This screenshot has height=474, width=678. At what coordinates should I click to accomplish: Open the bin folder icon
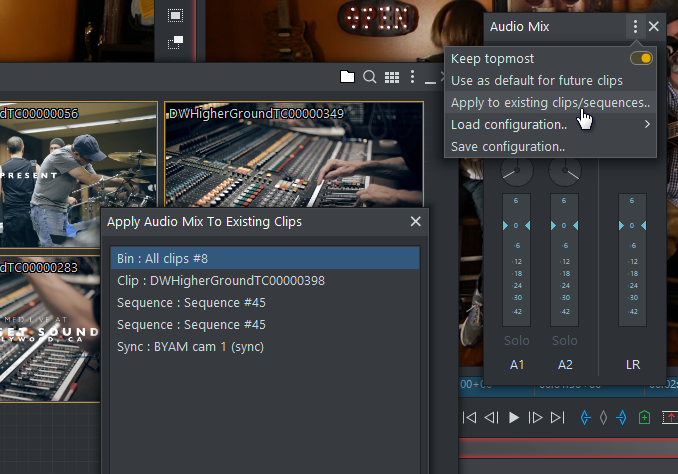tap(347, 77)
